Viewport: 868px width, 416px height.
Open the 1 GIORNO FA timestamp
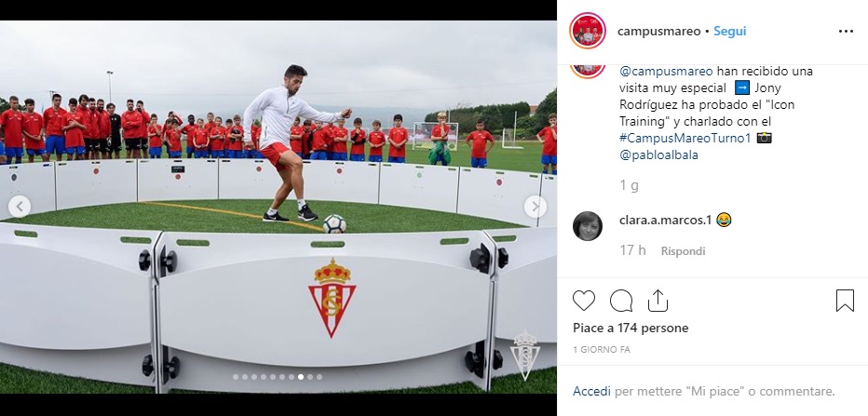coord(602,350)
